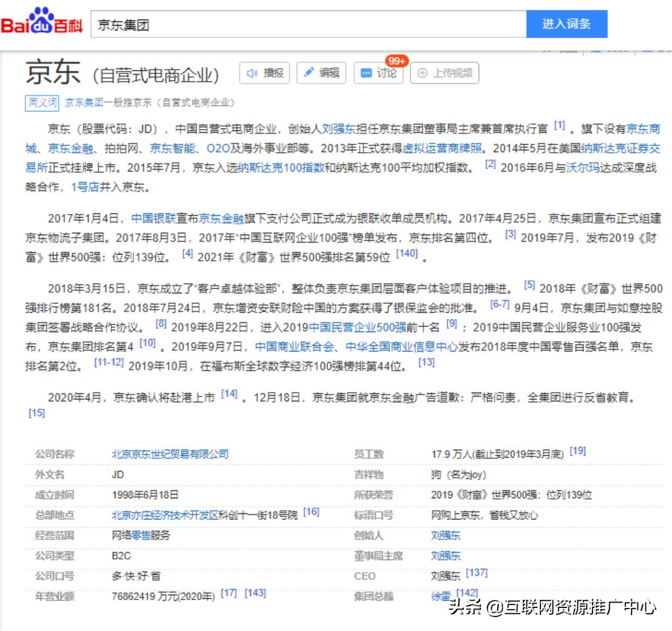Open the 京东商城 link
The image size is (672, 631).
click(643, 129)
